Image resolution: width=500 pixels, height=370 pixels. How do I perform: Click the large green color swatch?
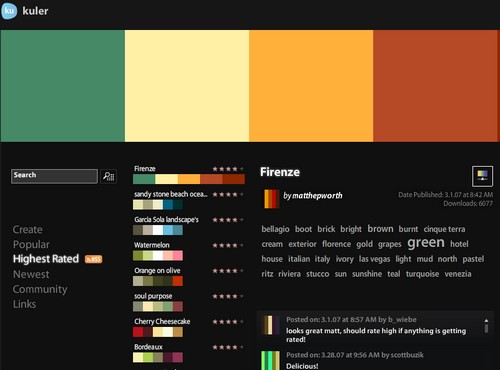(x=63, y=86)
